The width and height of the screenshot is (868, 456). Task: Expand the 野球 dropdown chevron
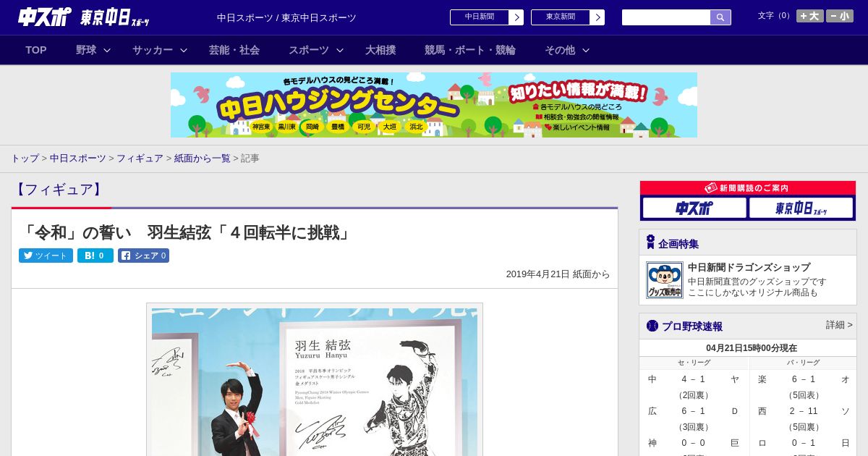tap(107, 50)
